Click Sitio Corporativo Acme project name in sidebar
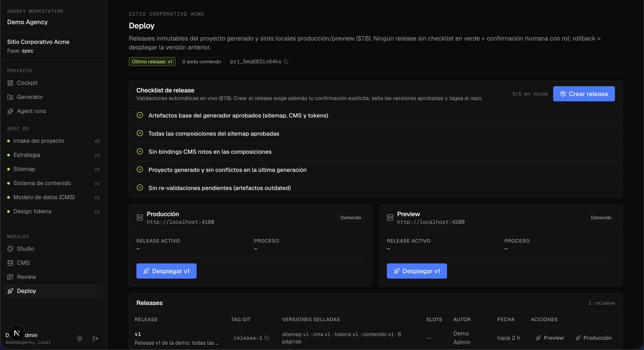 tap(38, 42)
